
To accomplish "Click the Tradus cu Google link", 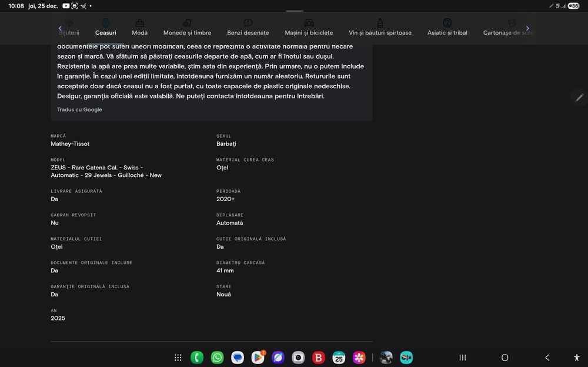I will [x=79, y=109].
